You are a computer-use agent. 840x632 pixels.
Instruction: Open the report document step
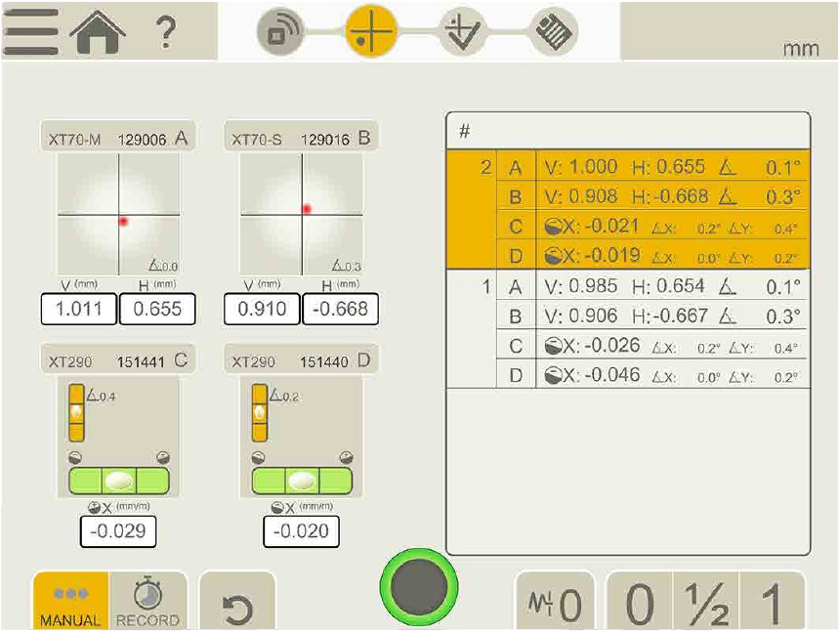(x=555, y=34)
